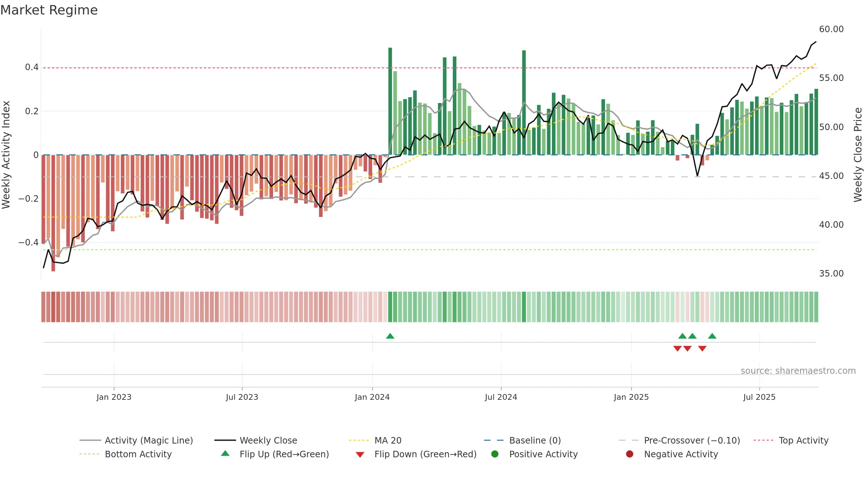
Task: Click the 45.00 price axis value
Action: coord(831,176)
